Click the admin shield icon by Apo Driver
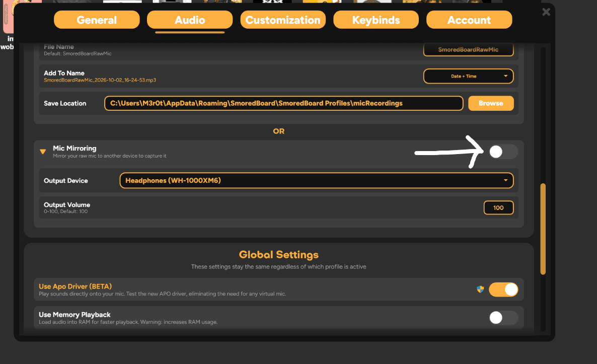 (x=480, y=289)
